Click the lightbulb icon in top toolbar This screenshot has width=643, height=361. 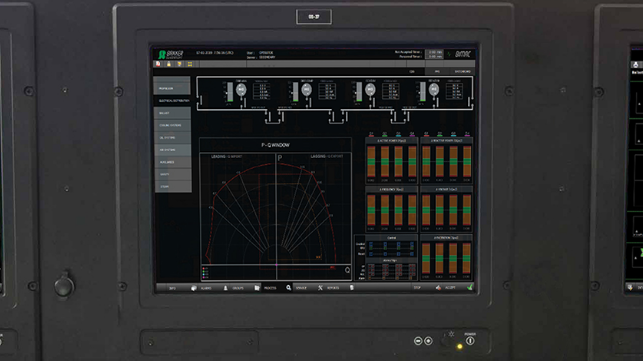(179, 64)
